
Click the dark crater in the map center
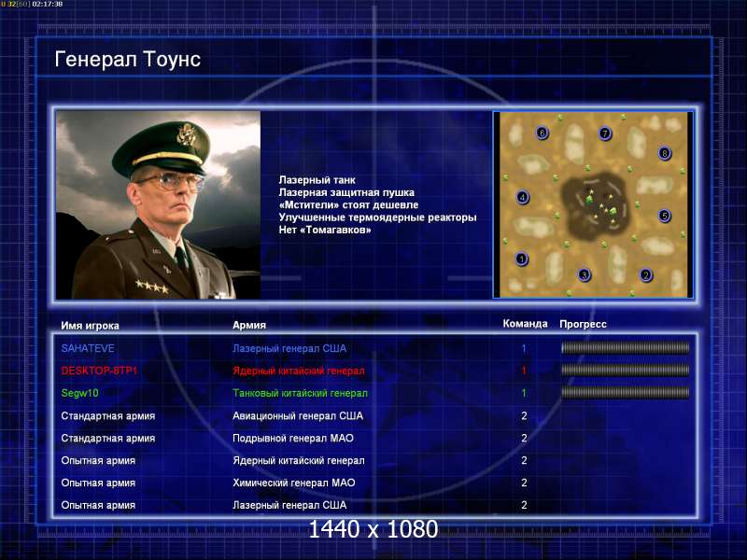coord(594,206)
